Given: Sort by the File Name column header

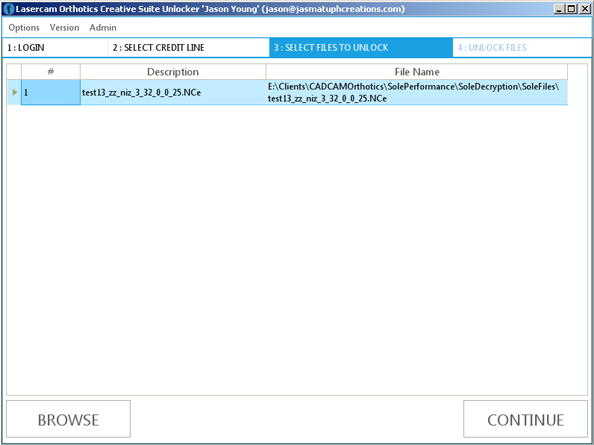Looking at the screenshot, I should click(417, 72).
